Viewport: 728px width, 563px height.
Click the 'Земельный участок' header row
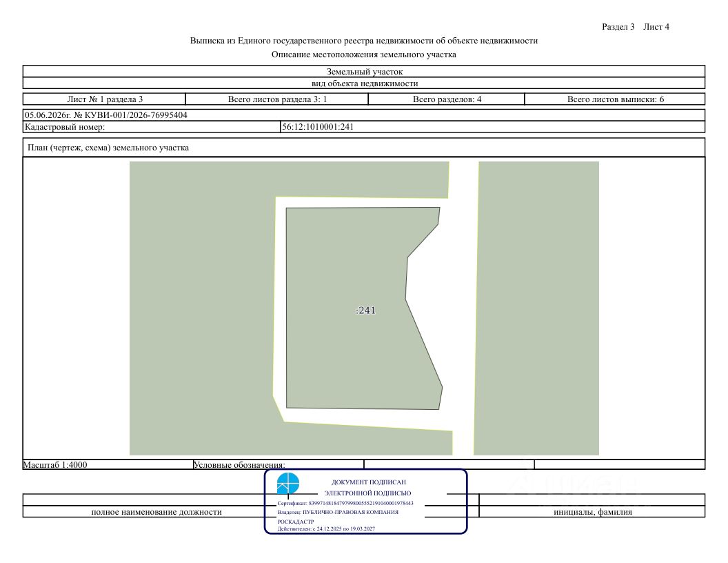(x=364, y=72)
